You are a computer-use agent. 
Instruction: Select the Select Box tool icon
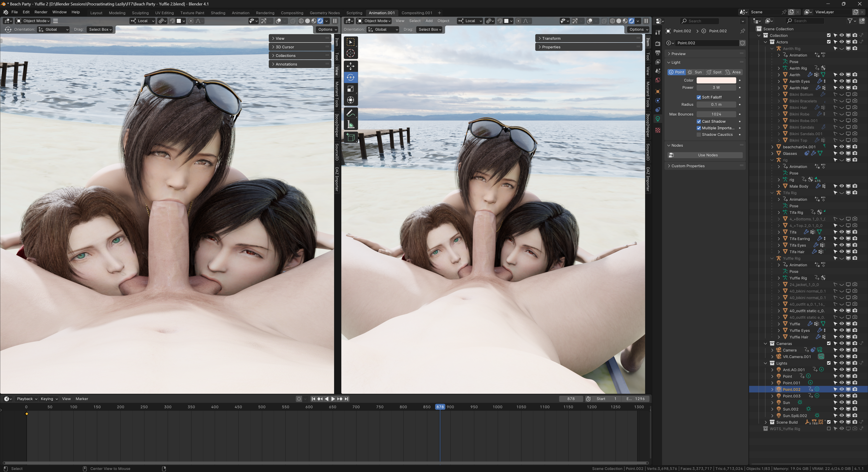pyautogui.click(x=350, y=42)
